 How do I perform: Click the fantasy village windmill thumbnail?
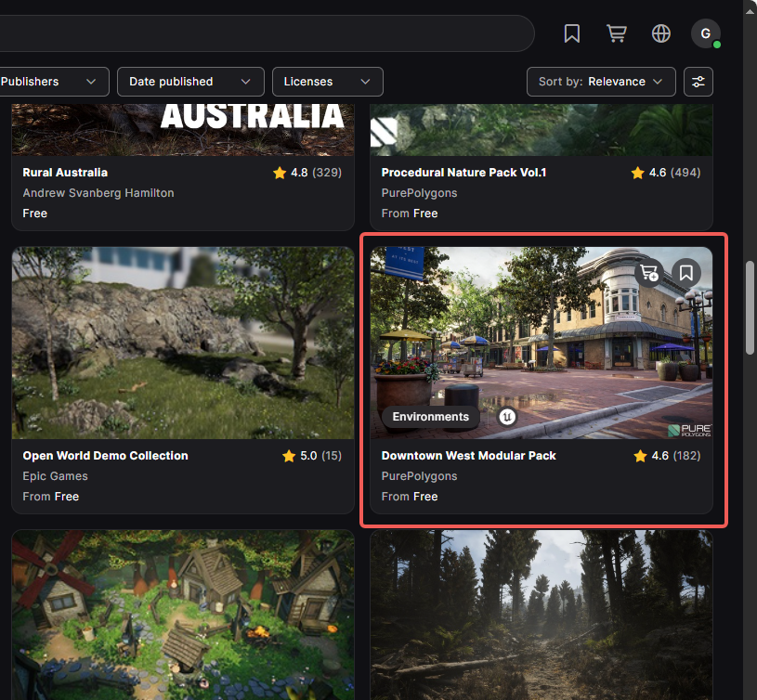[x=183, y=615]
